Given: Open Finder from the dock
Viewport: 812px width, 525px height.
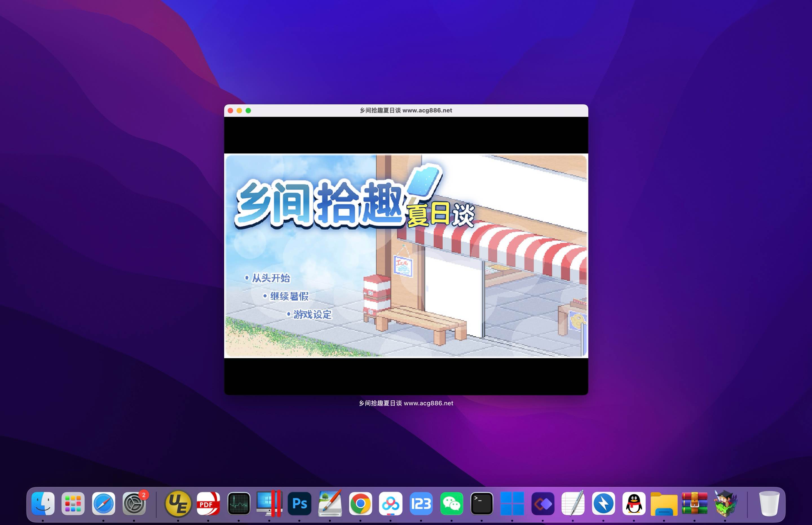Looking at the screenshot, I should click(x=43, y=503).
